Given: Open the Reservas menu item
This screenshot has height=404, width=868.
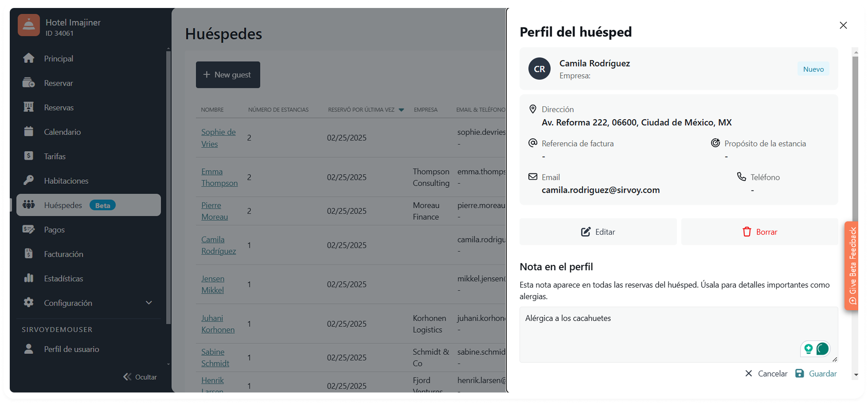Looking at the screenshot, I should coord(58,107).
